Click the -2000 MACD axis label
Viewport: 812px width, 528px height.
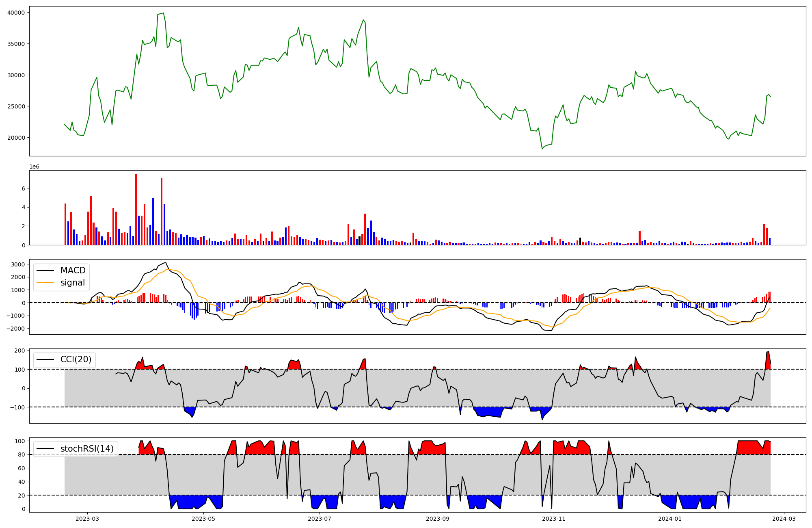click(16, 329)
